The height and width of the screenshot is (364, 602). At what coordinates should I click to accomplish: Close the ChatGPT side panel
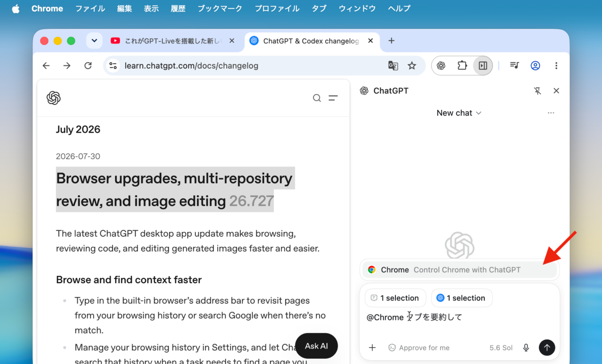pos(556,91)
